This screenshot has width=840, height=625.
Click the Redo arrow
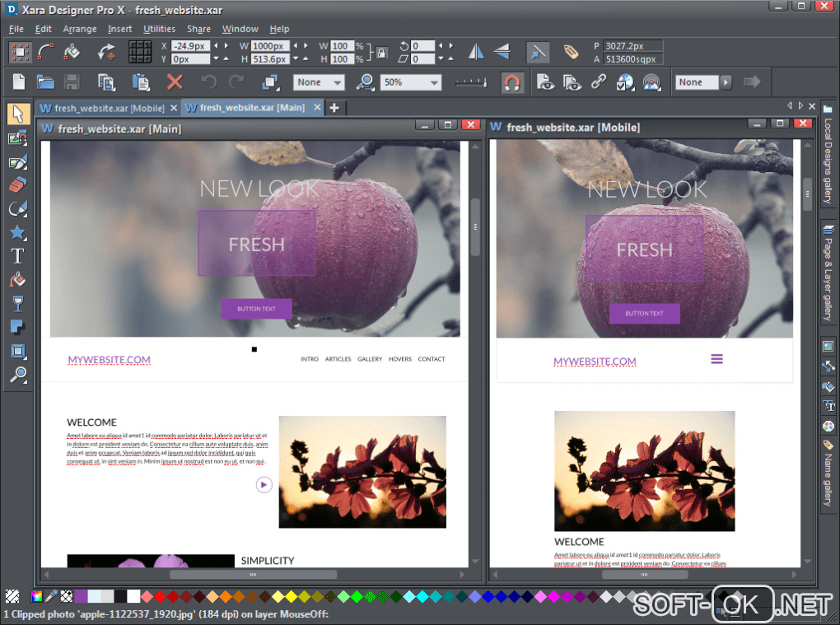click(x=236, y=82)
